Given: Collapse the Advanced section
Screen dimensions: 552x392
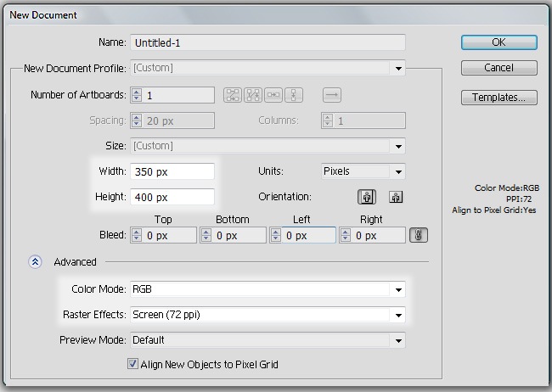Looking at the screenshot, I should click(x=36, y=262).
